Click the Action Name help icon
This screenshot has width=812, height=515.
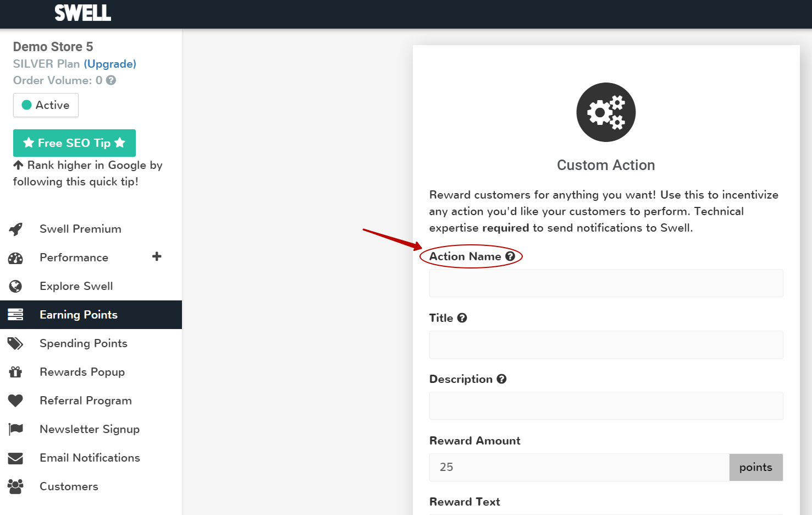pyautogui.click(x=510, y=256)
